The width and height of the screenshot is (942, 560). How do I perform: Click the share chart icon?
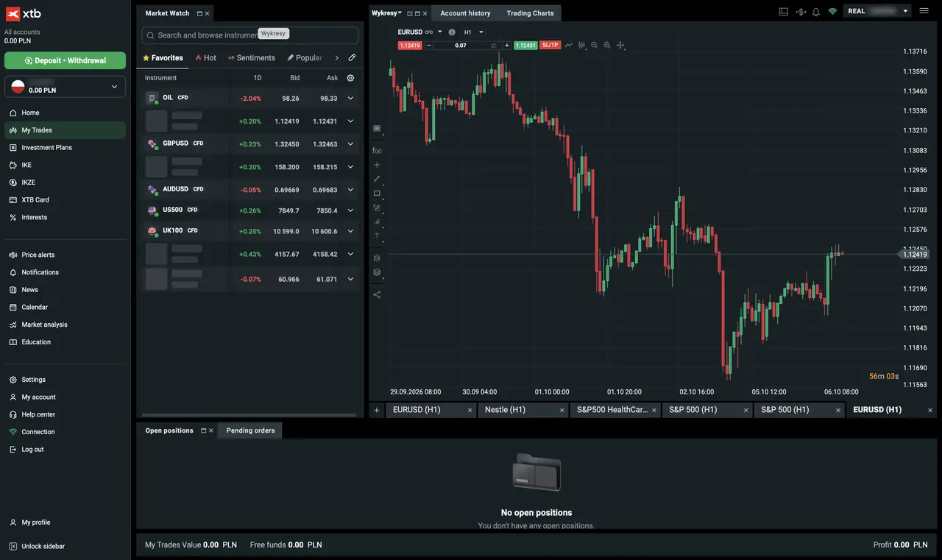pos(377,295)
